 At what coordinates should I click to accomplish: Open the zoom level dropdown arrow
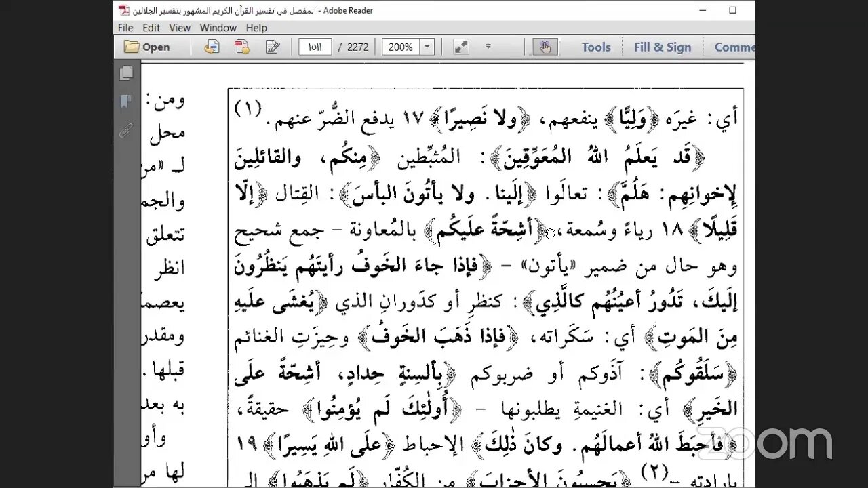pos(427,47)
